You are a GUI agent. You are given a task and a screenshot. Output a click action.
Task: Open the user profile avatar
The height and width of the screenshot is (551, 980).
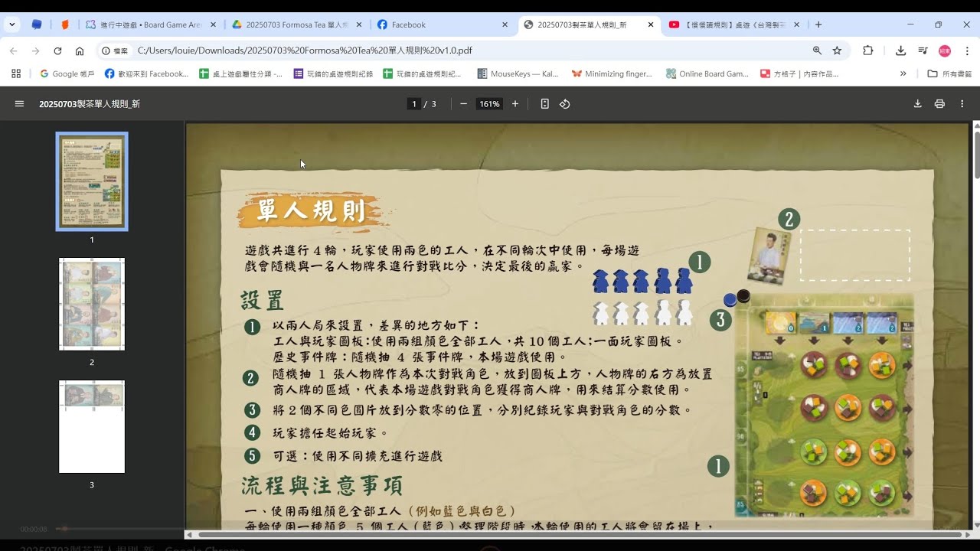pos(945,51)
